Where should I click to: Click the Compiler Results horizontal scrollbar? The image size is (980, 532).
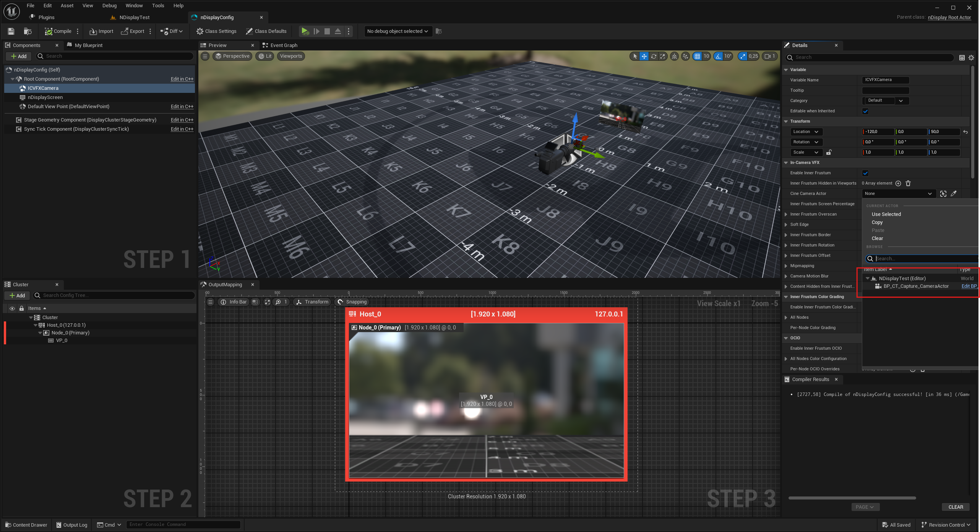tap(852, 498)
